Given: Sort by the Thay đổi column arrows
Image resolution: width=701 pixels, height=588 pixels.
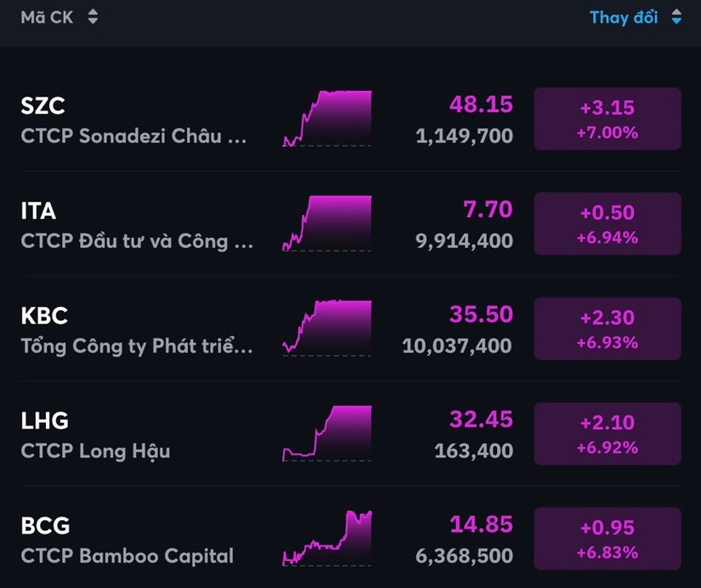Looking at the screenshot, I should [x=676, y=17].
